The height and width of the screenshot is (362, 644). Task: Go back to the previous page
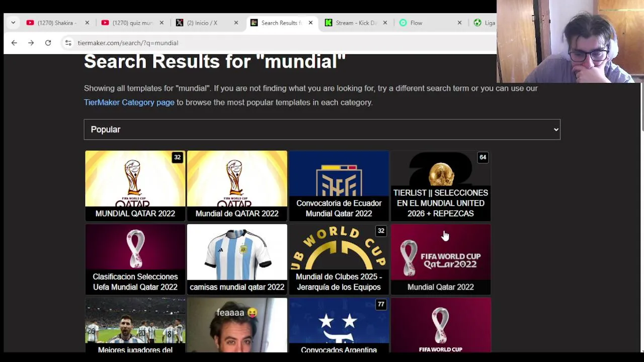[14, 43]
